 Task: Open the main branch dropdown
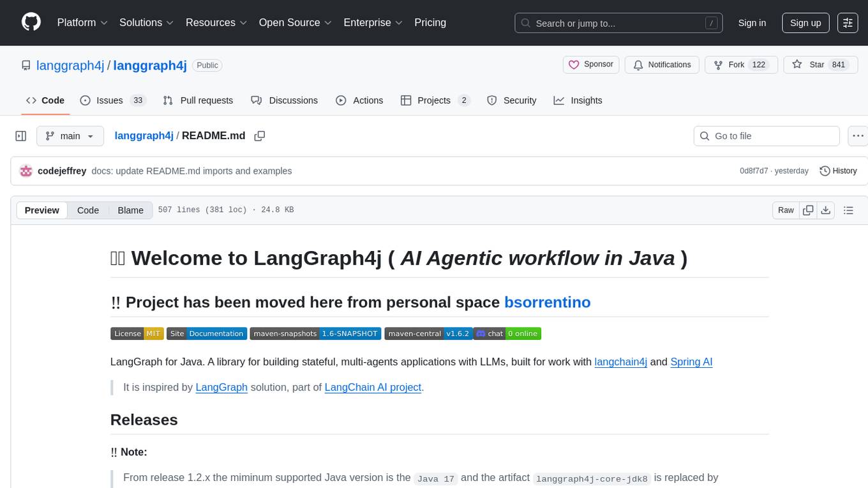click(x=70, y=136)
